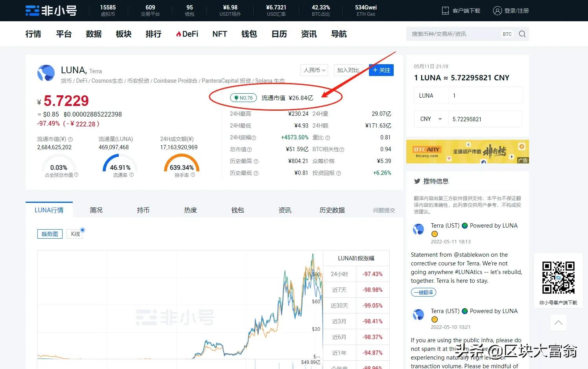This screenshot has height=369, width=588.
Task: Click the 近7天 change value -98.98%
Action: [373, 290]
